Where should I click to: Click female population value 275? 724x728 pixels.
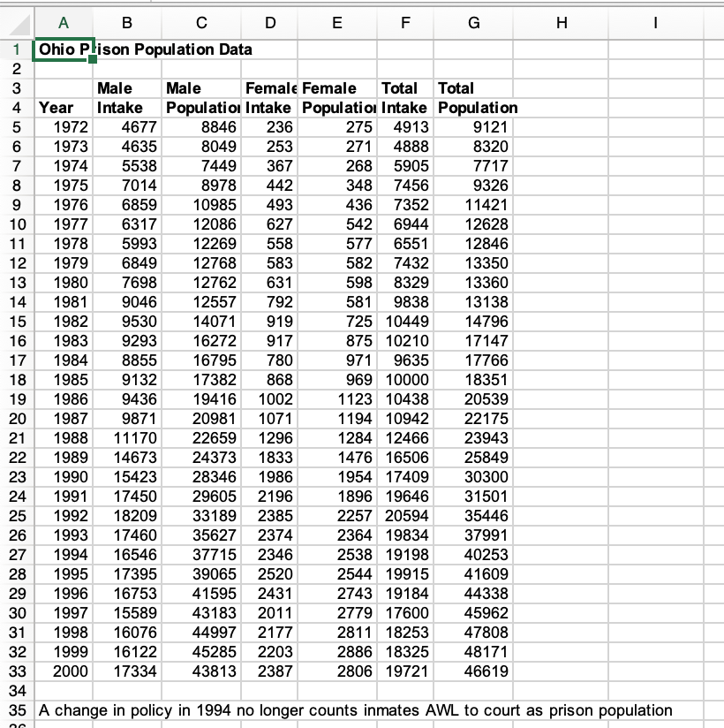[337, 127]
